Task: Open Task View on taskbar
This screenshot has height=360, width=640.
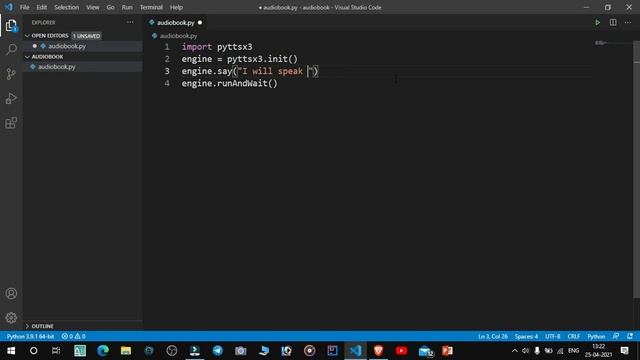Action: [56, 351]
